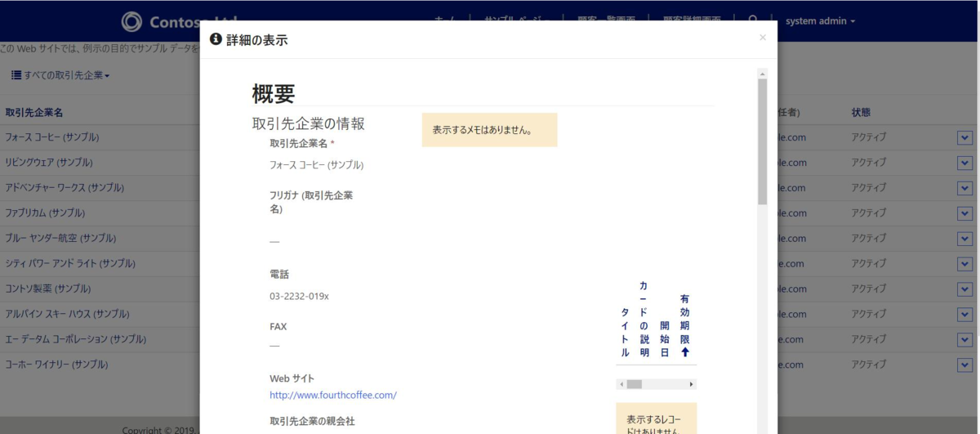The image size is (980, 434).
Task: Expand row menu for コントソ製薬 (サンプル)
Action: 964,290
